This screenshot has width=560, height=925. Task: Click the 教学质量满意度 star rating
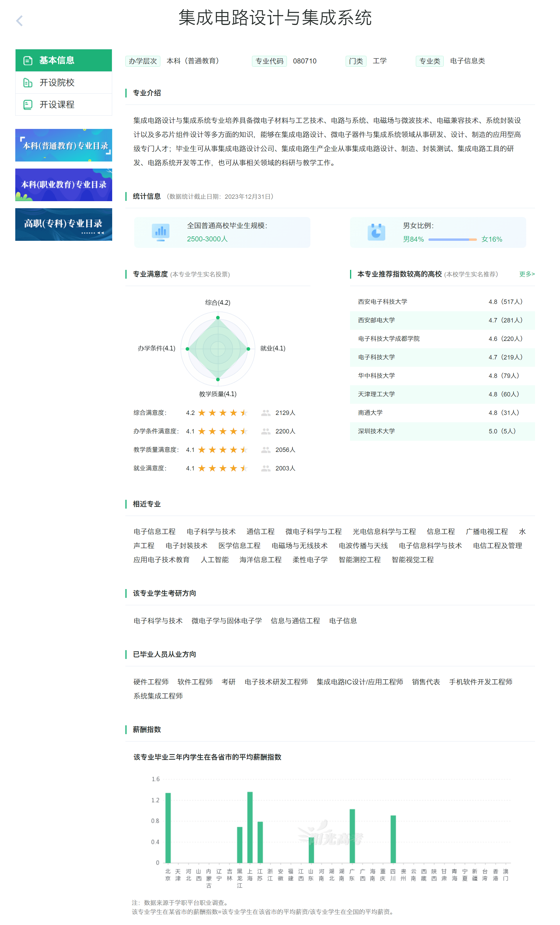tap(223, 450)
